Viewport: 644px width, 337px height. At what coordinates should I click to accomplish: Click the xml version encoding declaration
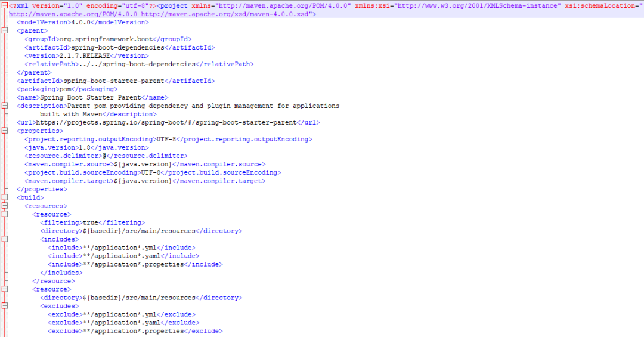(82, 6)
